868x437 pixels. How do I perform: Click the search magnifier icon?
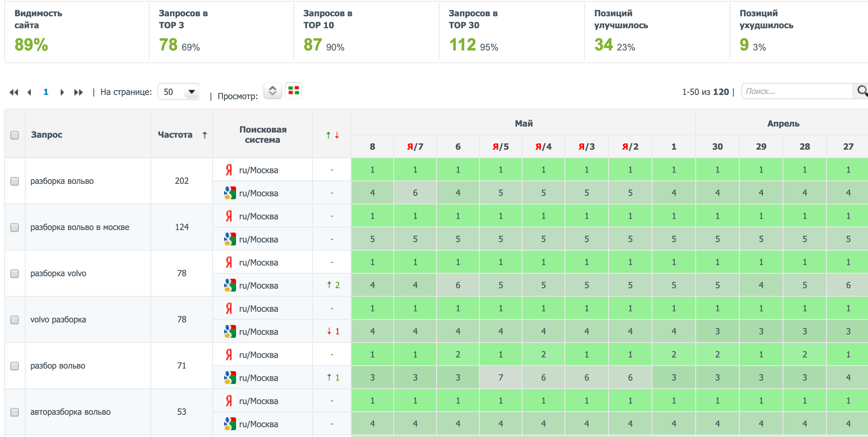[862, 91]
